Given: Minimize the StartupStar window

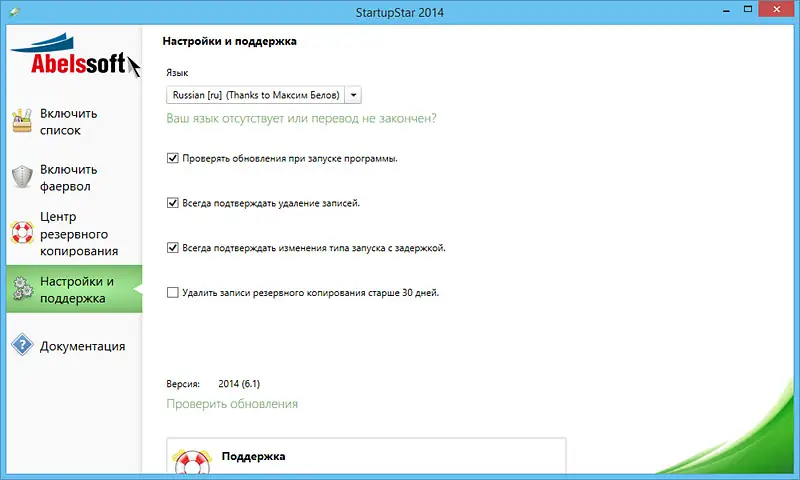Looking at the screenshot, I should tap(727, 10).
